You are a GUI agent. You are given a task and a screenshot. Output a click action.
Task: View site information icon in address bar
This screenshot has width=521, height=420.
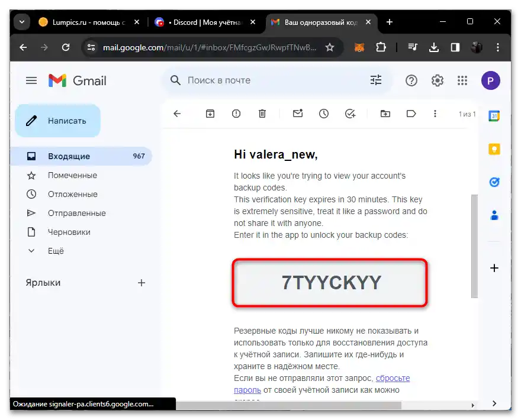tap(91, 47)
